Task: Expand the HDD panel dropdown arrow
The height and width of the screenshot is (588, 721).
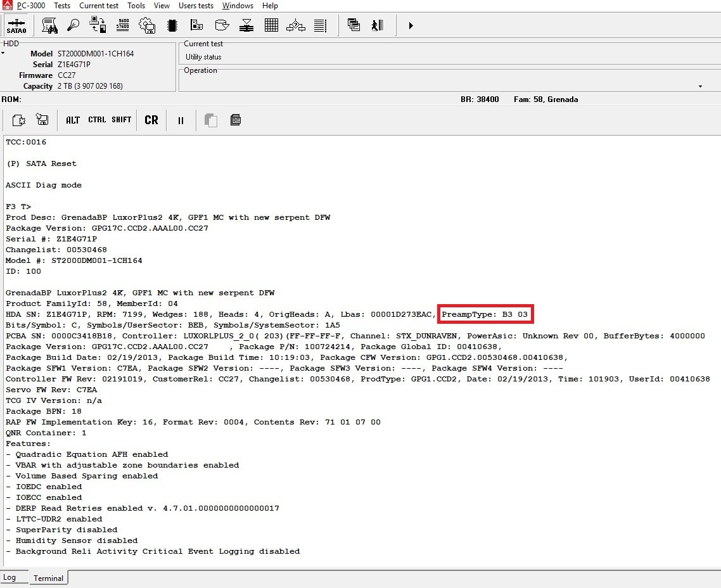Action: [3, 53]
